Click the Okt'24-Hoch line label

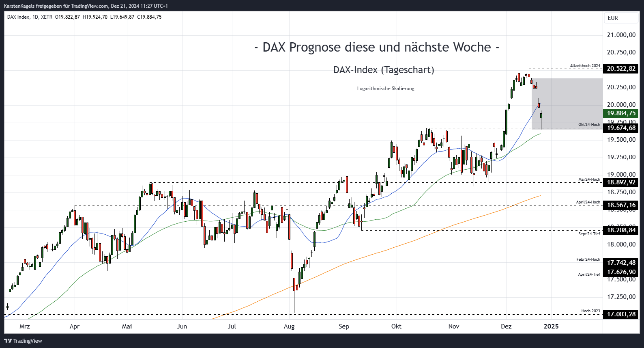click(x=589, y=125)
